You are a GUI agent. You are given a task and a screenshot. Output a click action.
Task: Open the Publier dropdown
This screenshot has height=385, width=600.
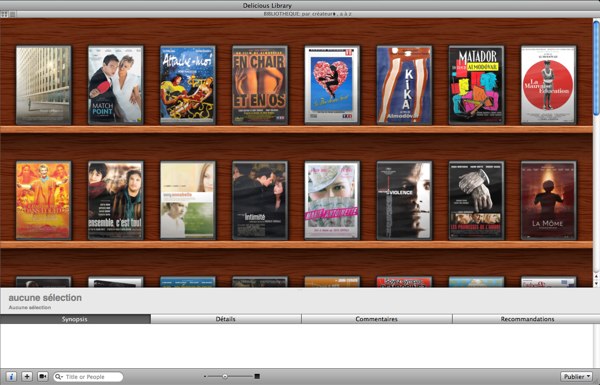[576, 377]
